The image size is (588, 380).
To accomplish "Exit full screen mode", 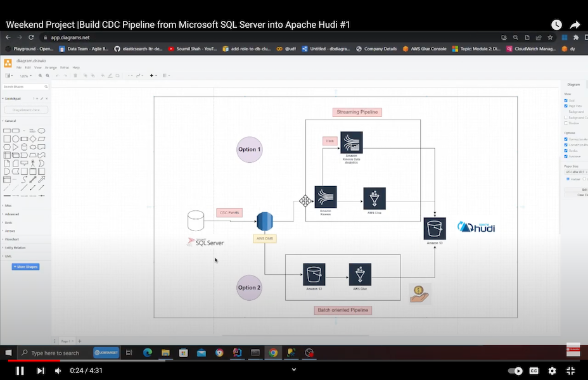I will tap(570, 370).
